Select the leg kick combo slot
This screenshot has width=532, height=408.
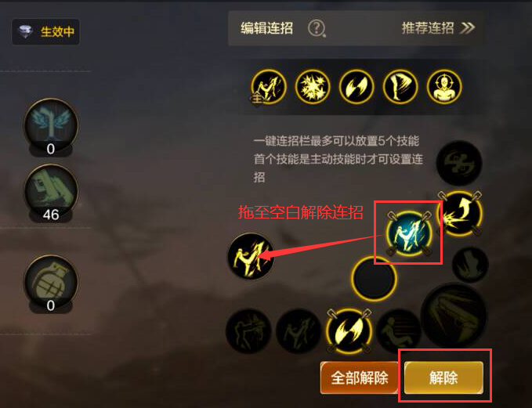(400, 86)
